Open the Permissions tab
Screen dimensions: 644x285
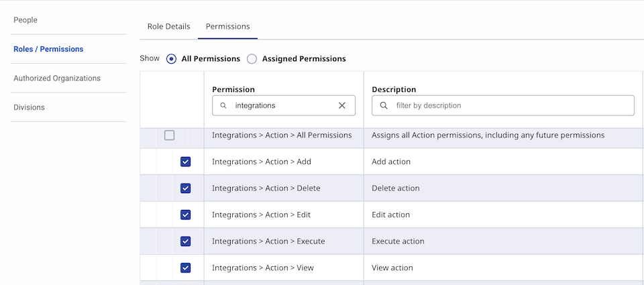227,27
